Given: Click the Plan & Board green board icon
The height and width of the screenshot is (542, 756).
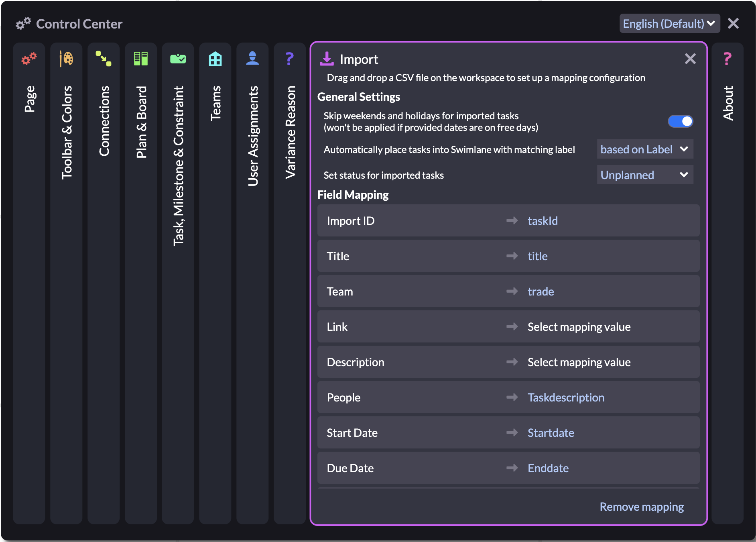Looking at the screenshot, I should (x=141, y=59).
